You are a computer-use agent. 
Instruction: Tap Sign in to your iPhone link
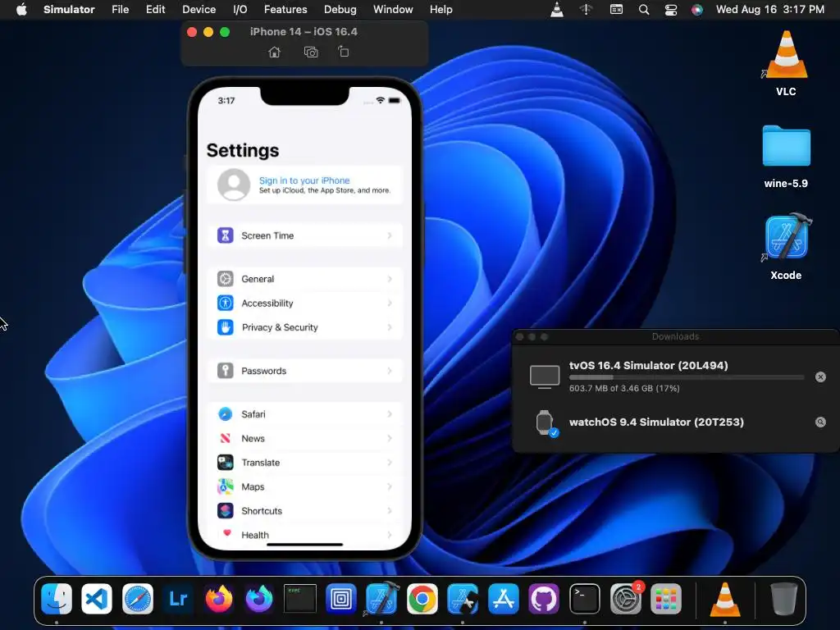(x=304, y=180)
